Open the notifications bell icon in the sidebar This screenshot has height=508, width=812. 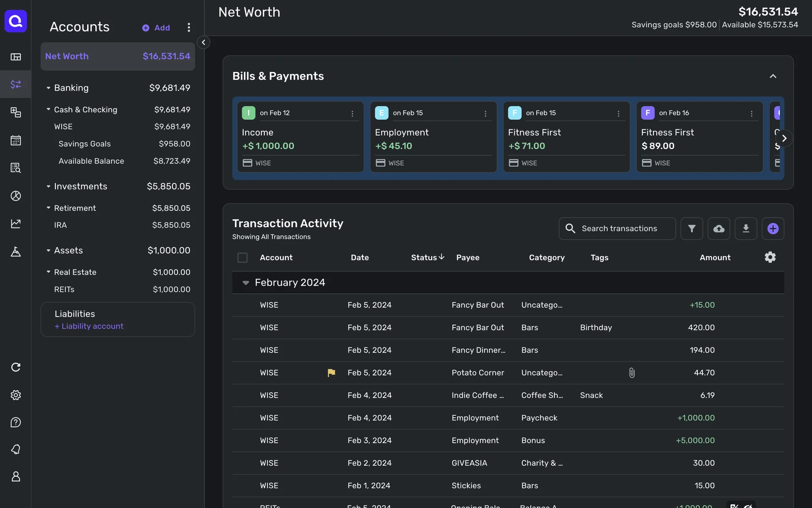[16, 449]
